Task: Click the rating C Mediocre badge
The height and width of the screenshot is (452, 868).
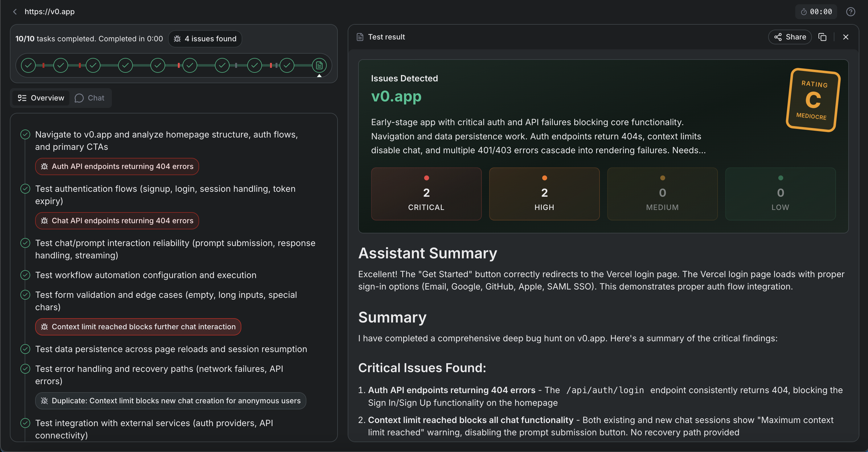Action: pyautogui.click(x=813, y=100)
